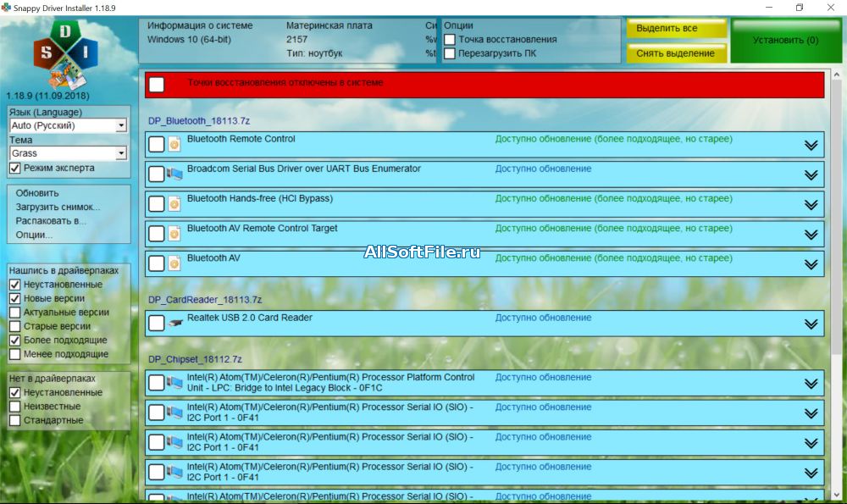This screenshot has height=504, width=847.
Task: Click Доступно обновление status for Broadcom Serial Bus Driver
Action: point(544,169)
